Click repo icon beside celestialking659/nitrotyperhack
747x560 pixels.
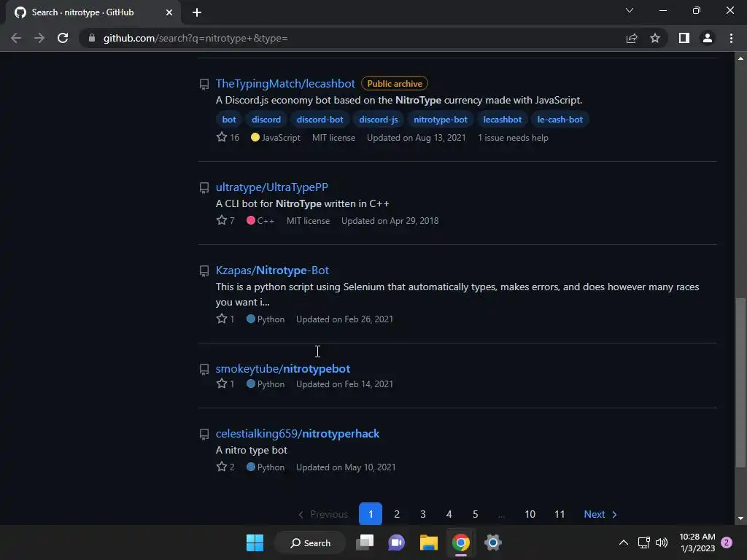pos(204,435)
